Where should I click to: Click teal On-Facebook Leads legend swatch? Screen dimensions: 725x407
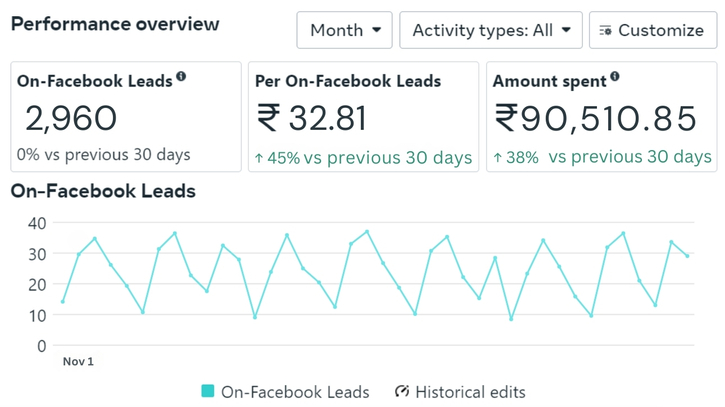pos(208,392)
